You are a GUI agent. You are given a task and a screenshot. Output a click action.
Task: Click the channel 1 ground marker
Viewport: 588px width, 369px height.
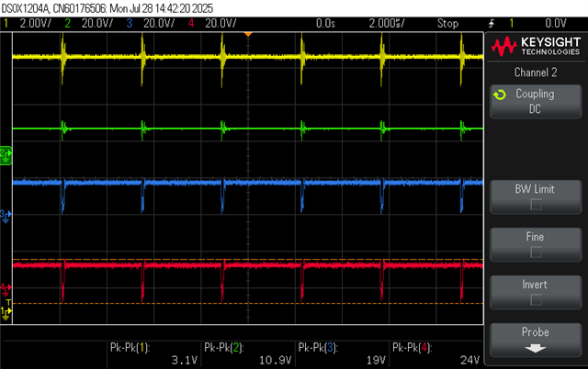[6, 313]
